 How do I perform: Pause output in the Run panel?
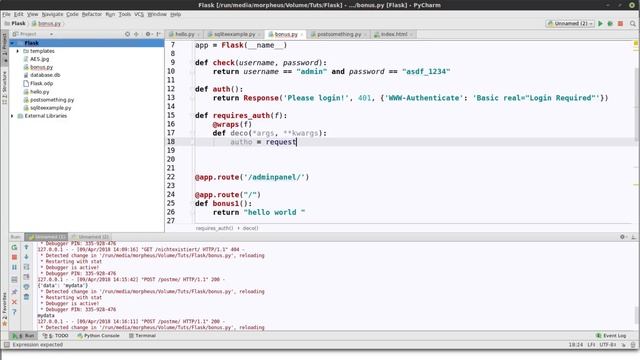[14, 267]
